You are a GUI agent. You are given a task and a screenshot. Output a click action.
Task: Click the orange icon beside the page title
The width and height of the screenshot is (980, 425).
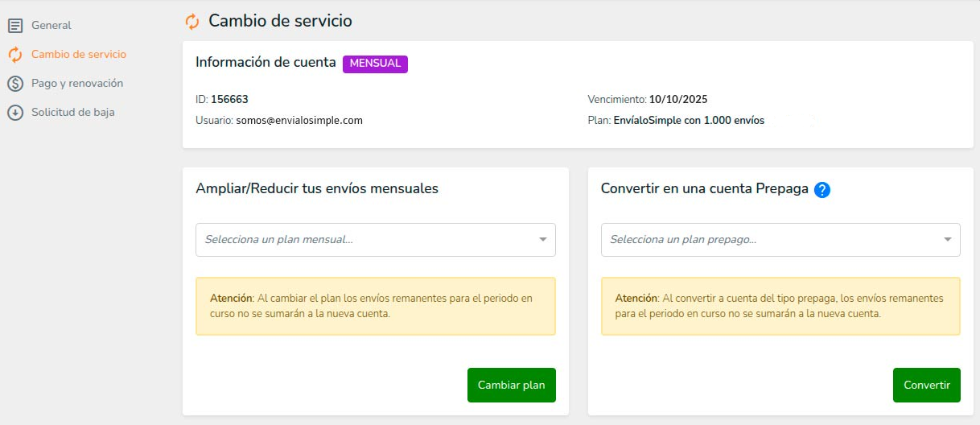[x=192, y=22]
